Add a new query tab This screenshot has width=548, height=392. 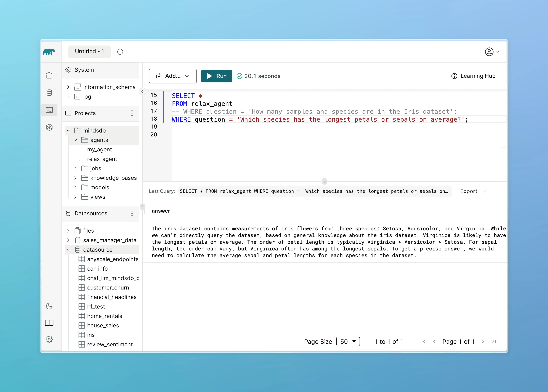click(x=120, y=52)
